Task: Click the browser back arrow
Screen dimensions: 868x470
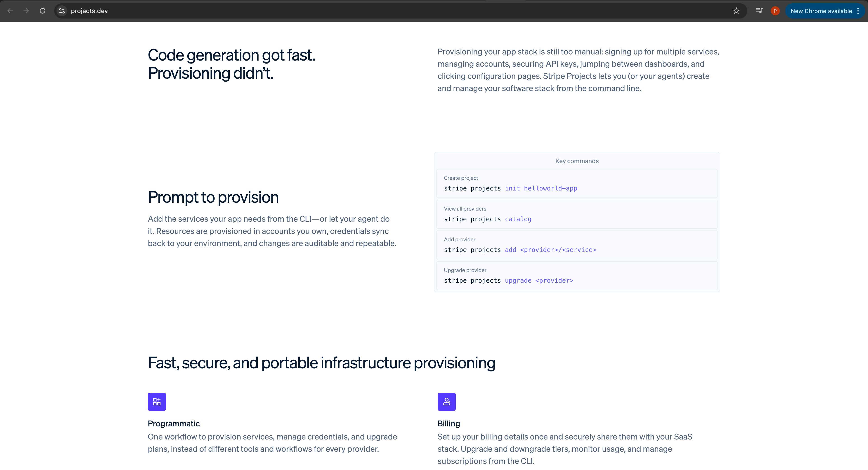Action: pyautogui.click(x=10, y=11)
